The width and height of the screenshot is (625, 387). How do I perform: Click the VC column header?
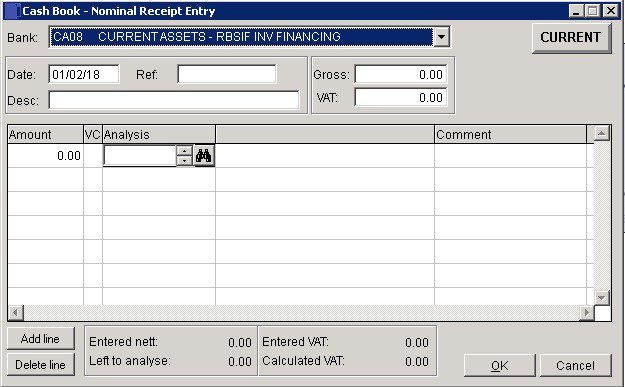point(93,135)
